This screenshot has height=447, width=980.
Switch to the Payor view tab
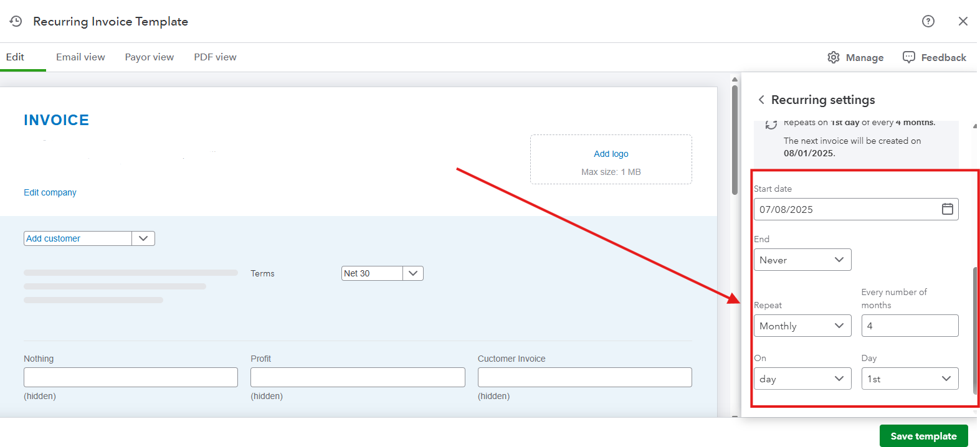coord(150,57)
